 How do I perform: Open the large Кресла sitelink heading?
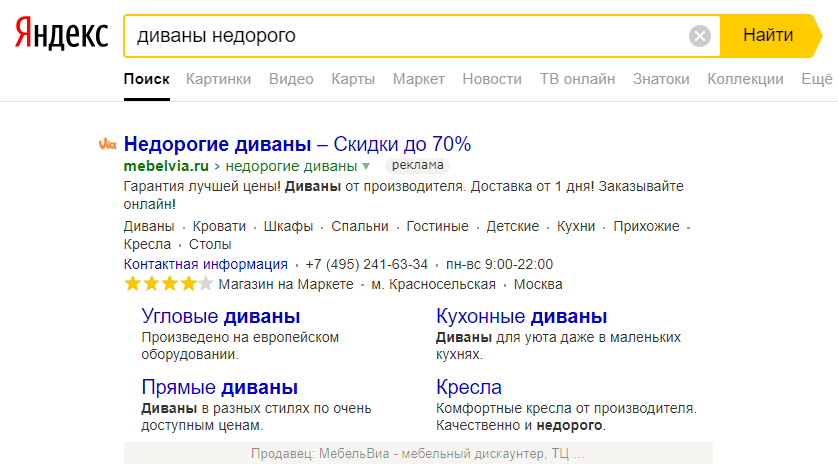[469, 387]
